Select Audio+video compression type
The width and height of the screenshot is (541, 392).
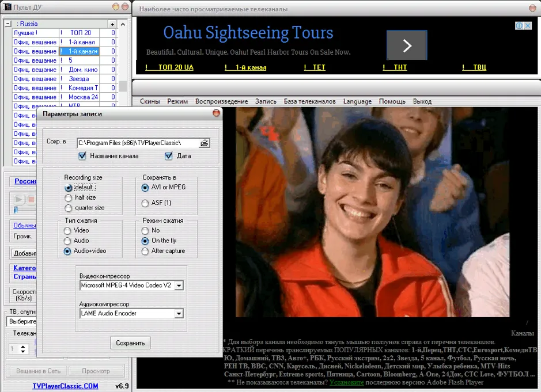click(67, 251)
